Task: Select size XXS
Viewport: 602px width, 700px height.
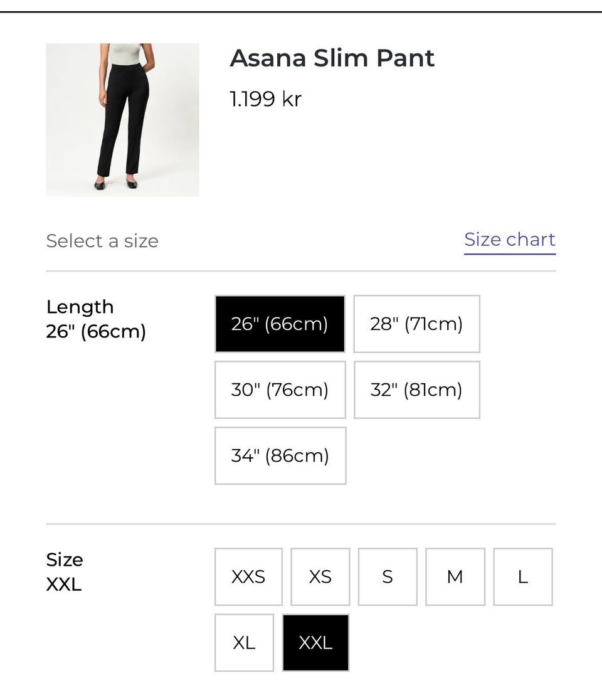Action: (x=248, y=576)
